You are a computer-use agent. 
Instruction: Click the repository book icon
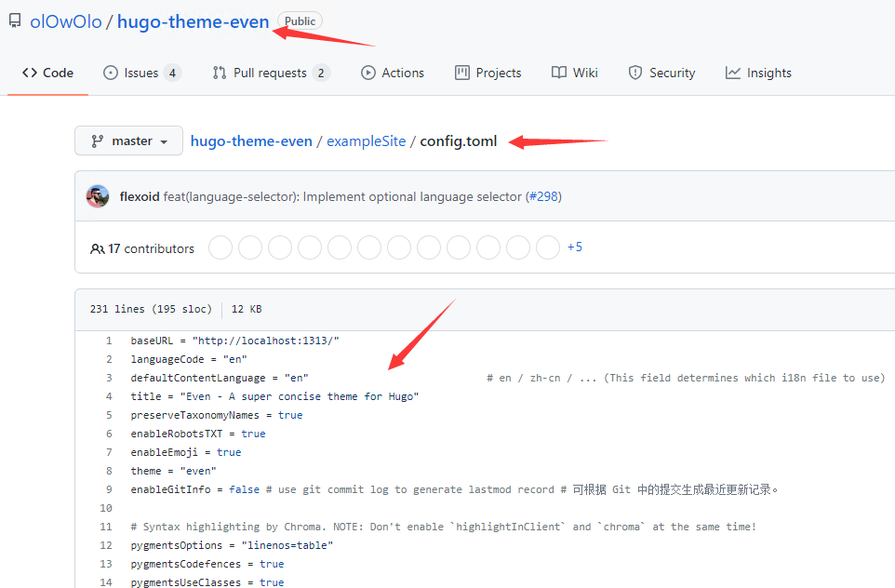[15, 21]
